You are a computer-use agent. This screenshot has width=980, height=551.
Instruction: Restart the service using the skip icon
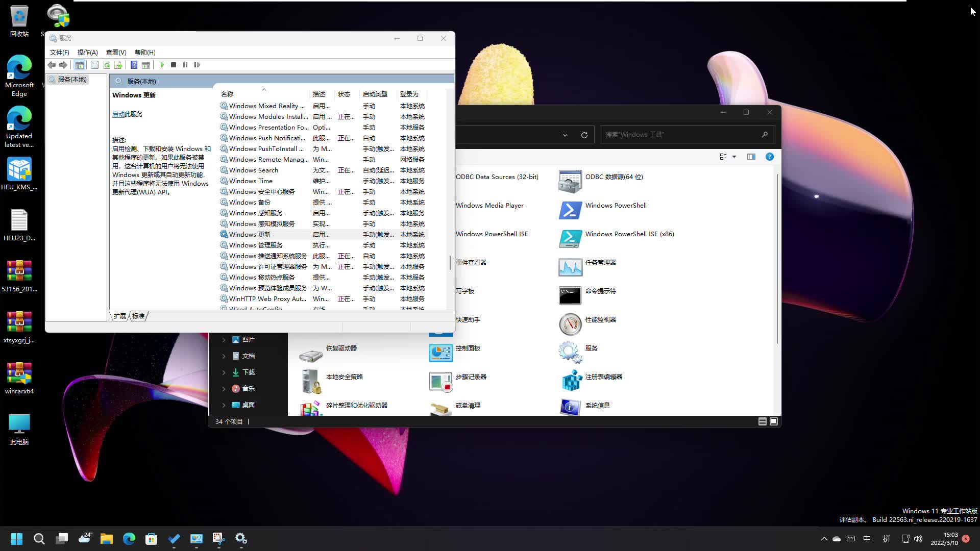[198, 65]
